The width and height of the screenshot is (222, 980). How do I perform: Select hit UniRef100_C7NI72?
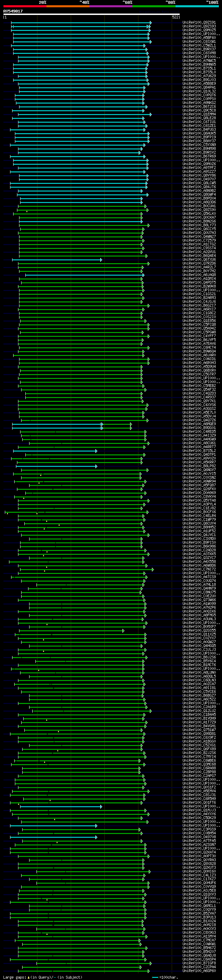pyautogui.click(x=199, y=570)
